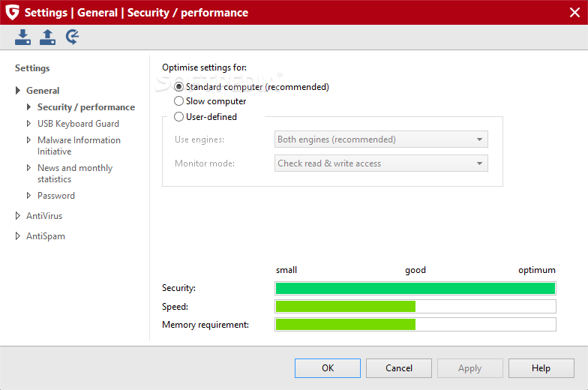Viewport: 588px width, 390px height.
Task: Click the Memory requirement level bar
Action: pos(415,324)
